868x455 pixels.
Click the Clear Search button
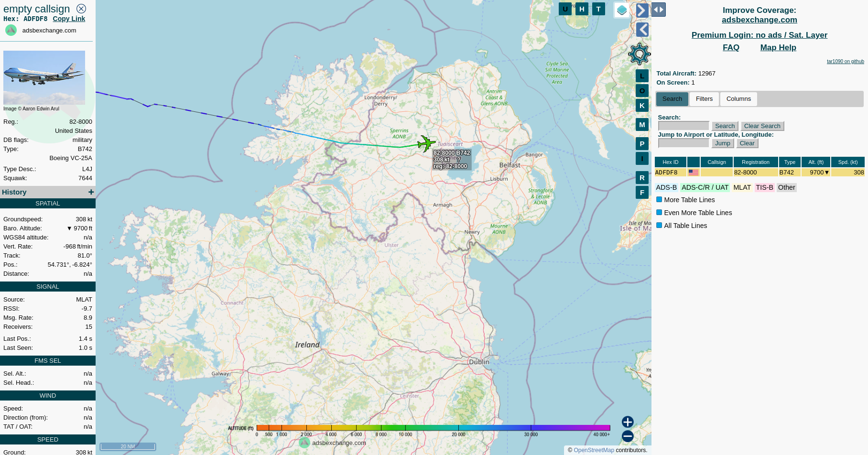(762, 126)
